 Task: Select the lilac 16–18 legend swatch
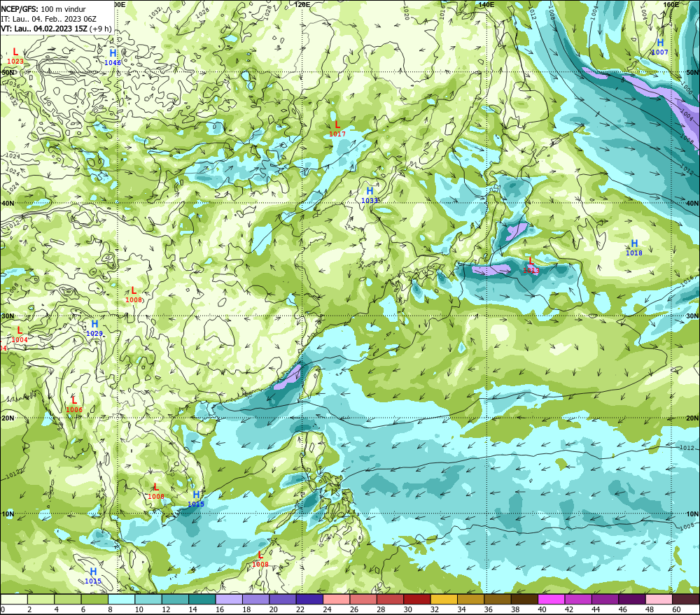pos(229,599)
